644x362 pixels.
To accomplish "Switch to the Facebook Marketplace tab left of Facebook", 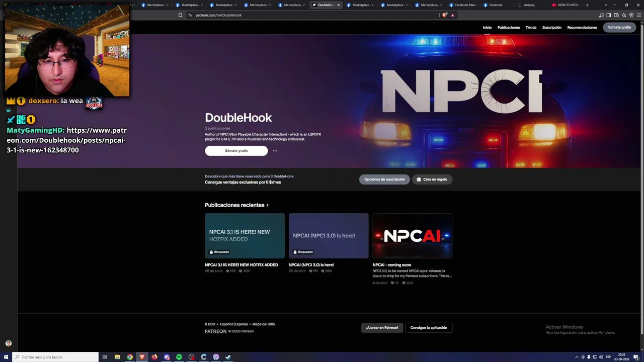I will coord(462,5).
